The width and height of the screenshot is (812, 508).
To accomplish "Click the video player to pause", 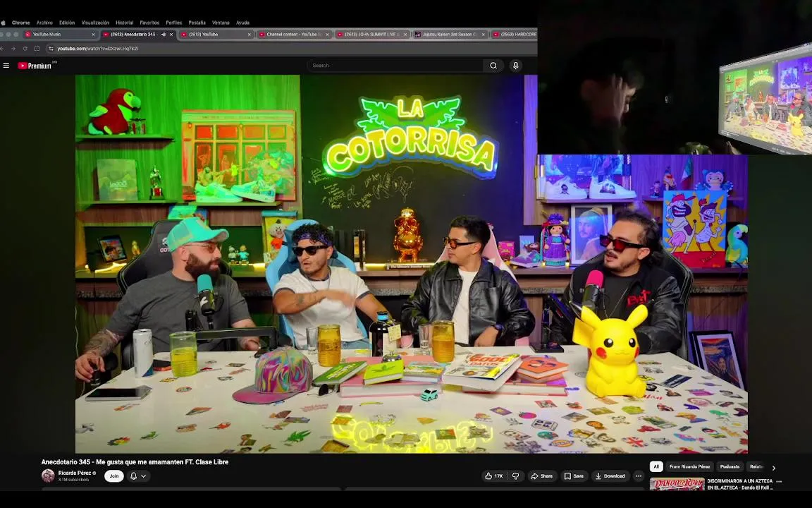I will click(411, 264).
